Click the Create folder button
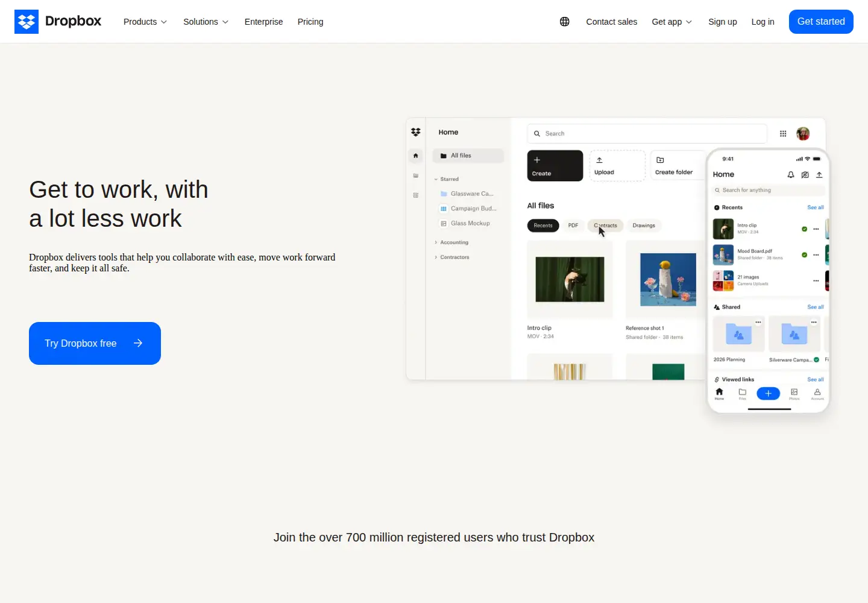 point(678,166)
